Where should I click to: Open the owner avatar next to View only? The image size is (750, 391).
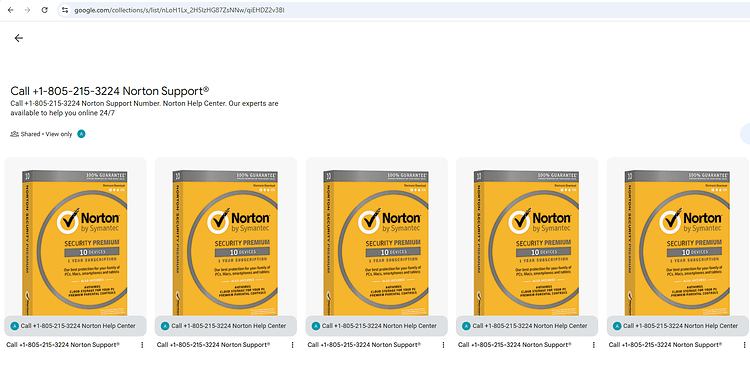point(81,134)
